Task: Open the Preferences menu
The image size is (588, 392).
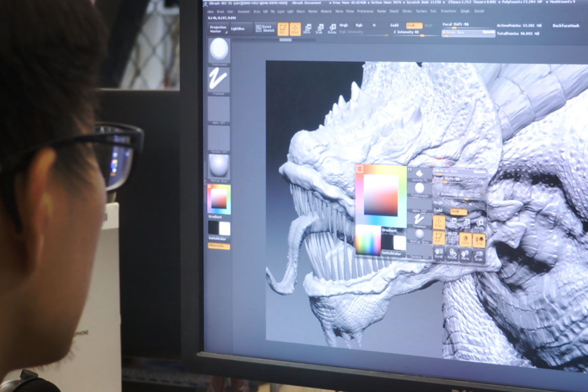Action: pyautogui.click(x=365, y=11)
